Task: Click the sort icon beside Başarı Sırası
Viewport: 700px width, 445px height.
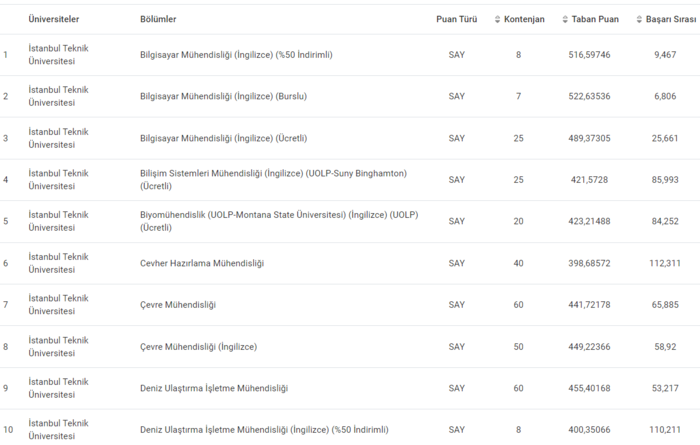Action: [x=638, y=20]
